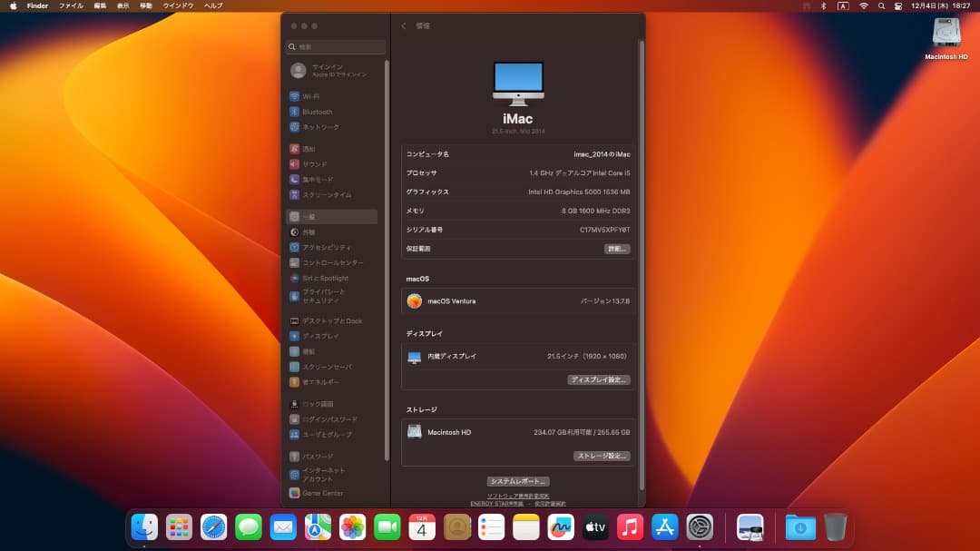The width and height of the screenshot is (980, 551).
Task: Select Siri と Spotlight settings
Action: [x=324, y=277]
